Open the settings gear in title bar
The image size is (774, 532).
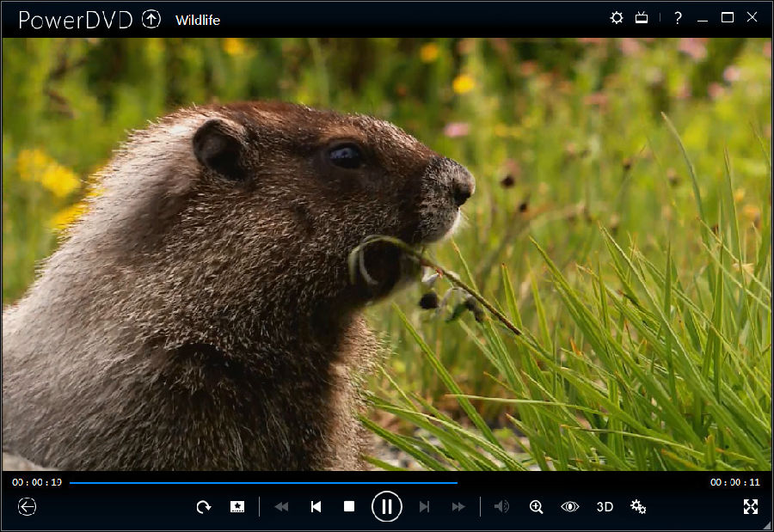[x=617, y=18]
